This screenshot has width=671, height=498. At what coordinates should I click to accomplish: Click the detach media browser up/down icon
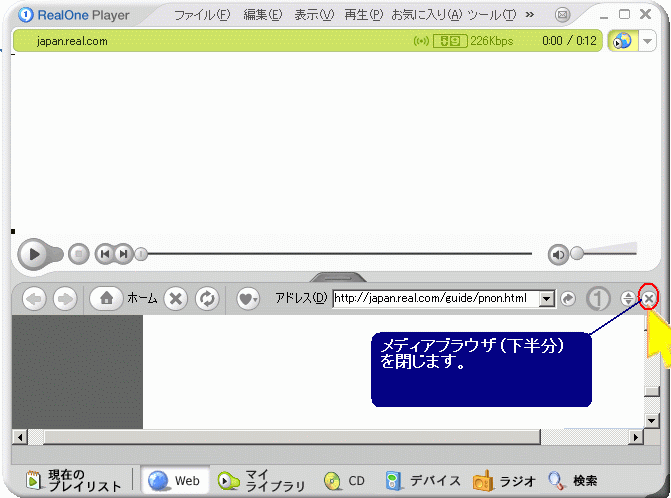(x=628, y=299)
